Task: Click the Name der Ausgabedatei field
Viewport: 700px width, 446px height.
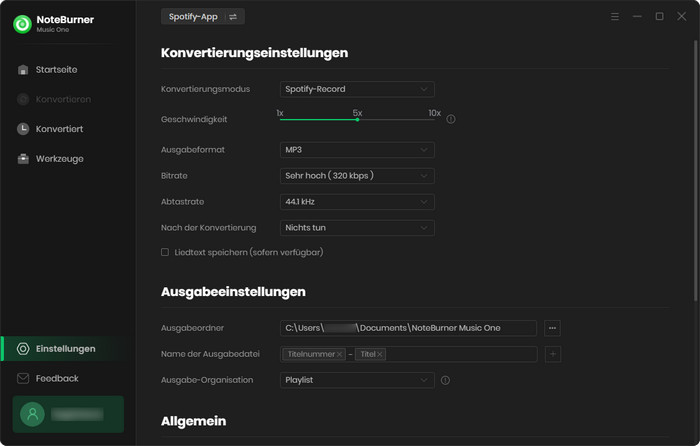Action: pyautogui.click(x=408, y=354)
